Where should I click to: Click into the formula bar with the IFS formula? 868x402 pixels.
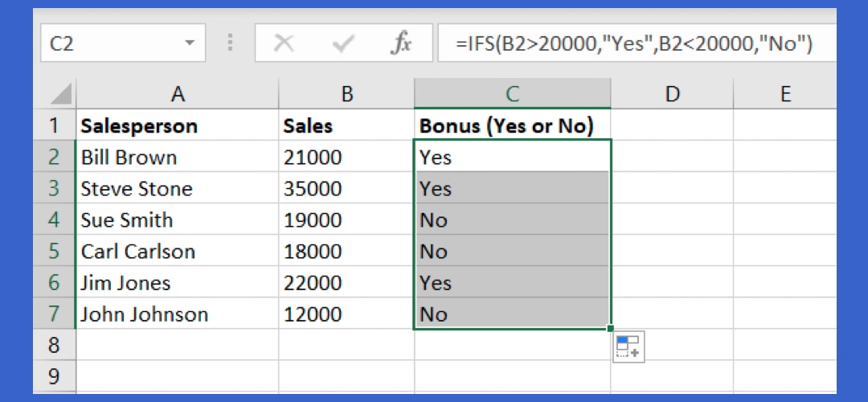pyautogui.click(x=637, y=43)
